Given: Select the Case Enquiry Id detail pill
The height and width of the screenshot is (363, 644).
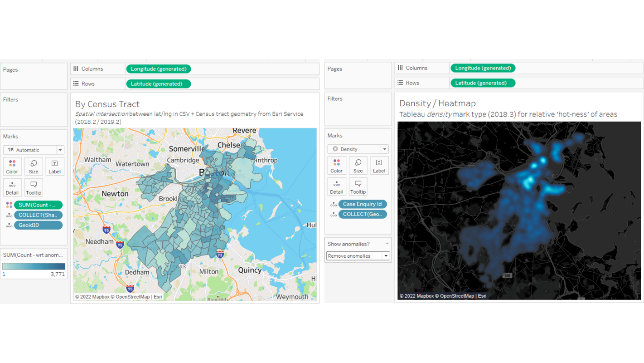Looking at the screenshot, I should (363, 204).
